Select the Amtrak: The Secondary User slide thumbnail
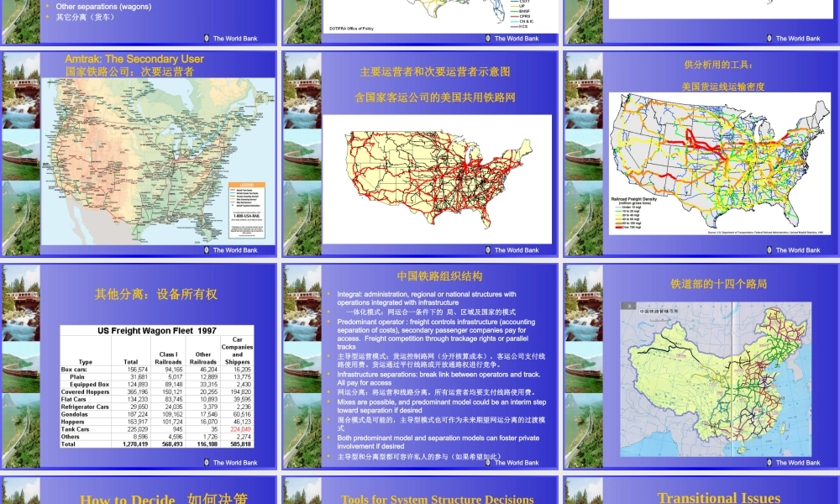Image resolution: width=840 pixels, height=504 pixels. pos(139,153)
